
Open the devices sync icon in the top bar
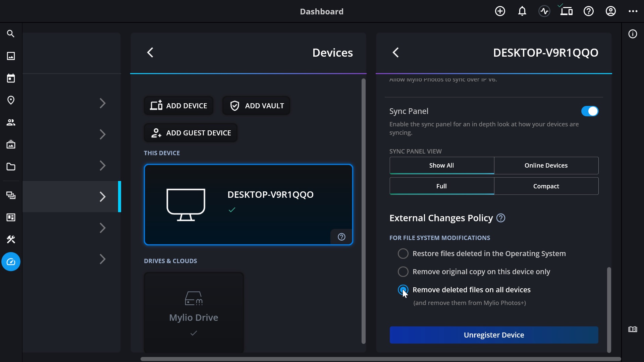[x=566, y=11]
